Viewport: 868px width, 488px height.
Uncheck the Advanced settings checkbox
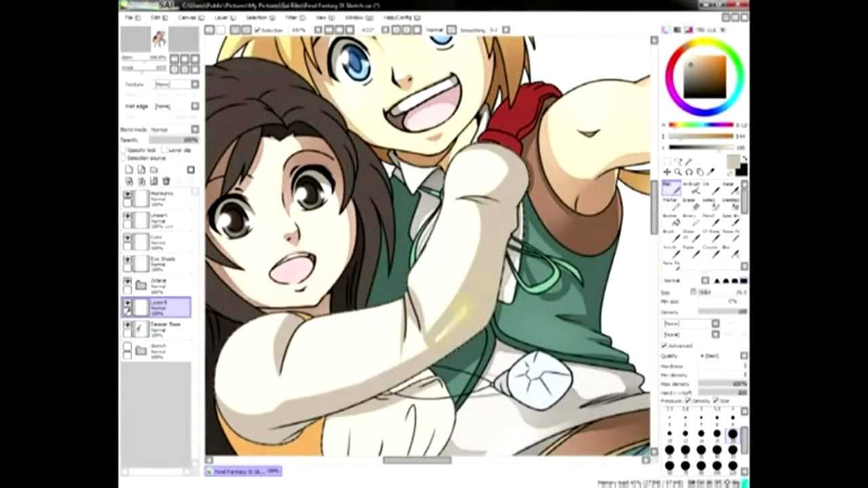coord(665,346)
